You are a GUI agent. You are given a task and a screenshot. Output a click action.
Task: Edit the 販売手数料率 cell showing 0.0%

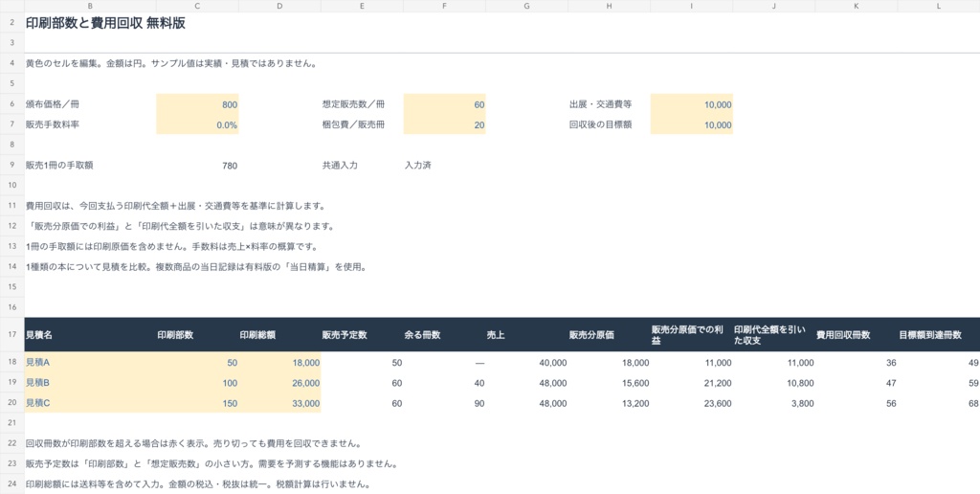pyautogui.click(x=197, y=124)
